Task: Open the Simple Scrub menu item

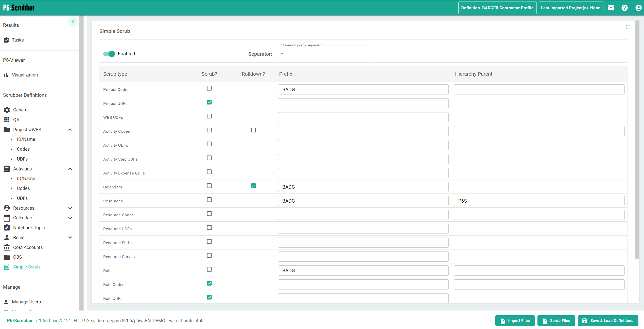Action: (x=26, y=267)
